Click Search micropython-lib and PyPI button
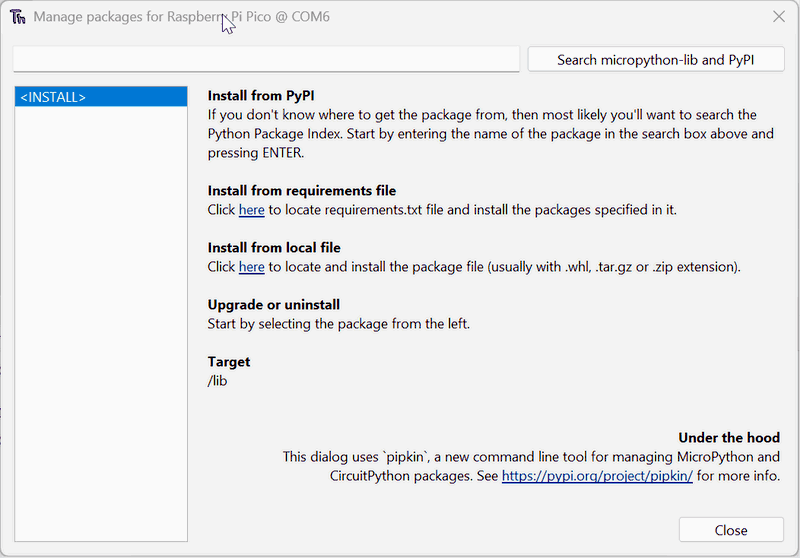The height and width of the screenshot is (558, 800). click(656, 60)
